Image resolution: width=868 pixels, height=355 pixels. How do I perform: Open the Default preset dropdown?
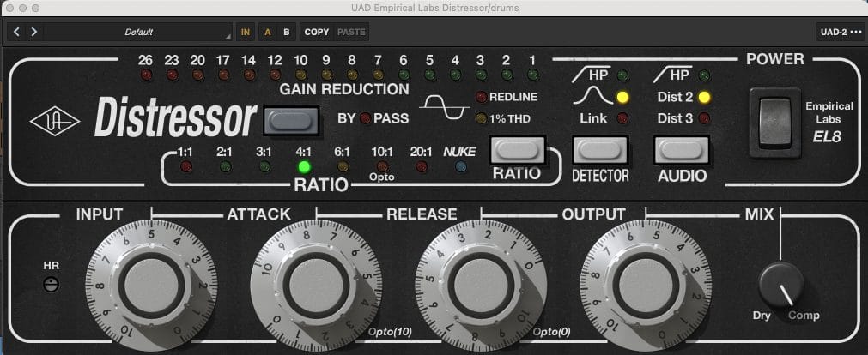137,33
